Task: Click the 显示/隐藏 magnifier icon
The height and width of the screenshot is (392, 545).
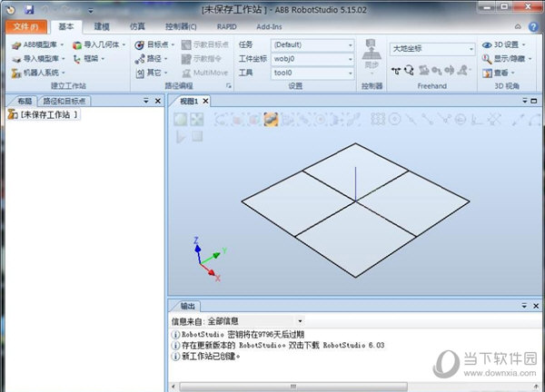Action: [x=487, y=59]
